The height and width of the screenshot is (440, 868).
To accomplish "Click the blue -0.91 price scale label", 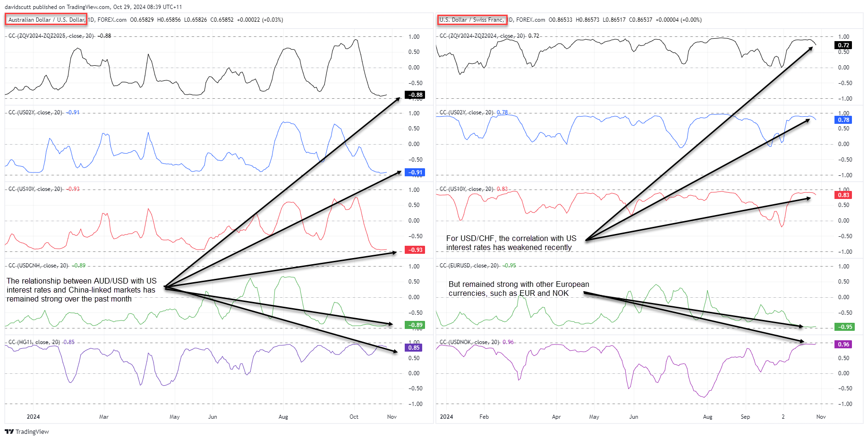I will pyautogui.click(x=415, y=173).
